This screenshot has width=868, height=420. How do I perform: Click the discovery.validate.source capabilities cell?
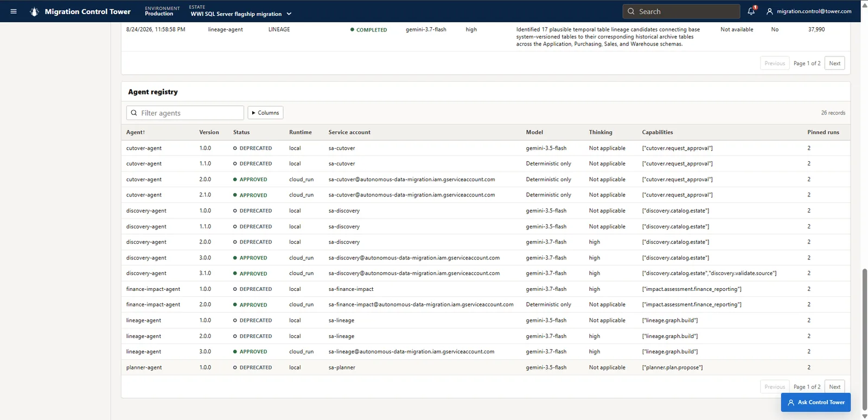(x=709, y=273)
